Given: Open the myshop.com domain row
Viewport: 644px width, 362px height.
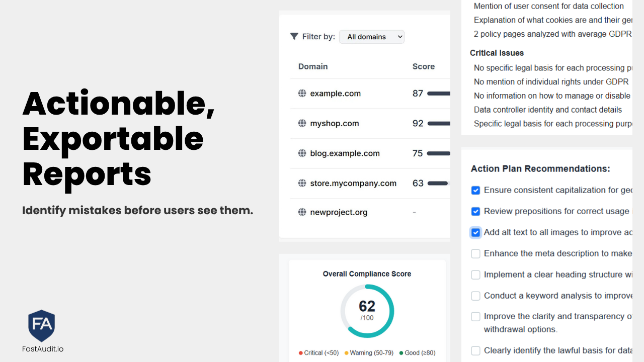Looking at the screenshot, I should click(335, 124).
